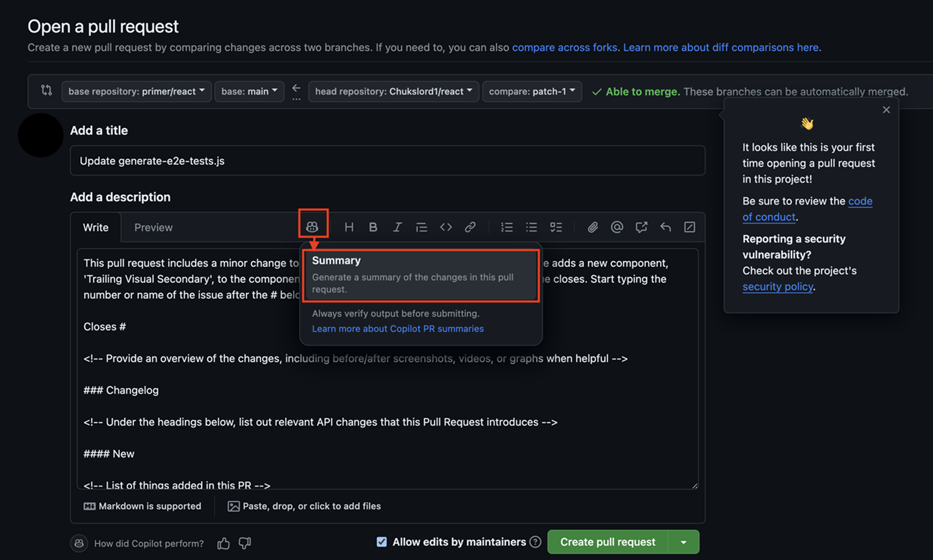Switch to the Preview tab

coord(153,227)
